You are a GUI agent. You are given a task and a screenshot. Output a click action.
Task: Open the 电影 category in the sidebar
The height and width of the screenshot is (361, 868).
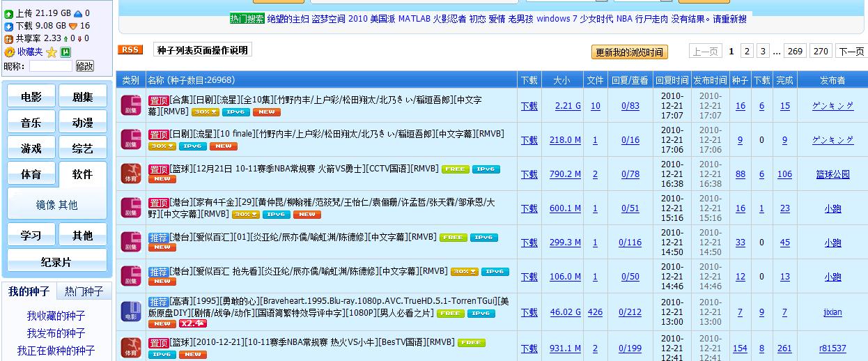[x=31, y=97]
